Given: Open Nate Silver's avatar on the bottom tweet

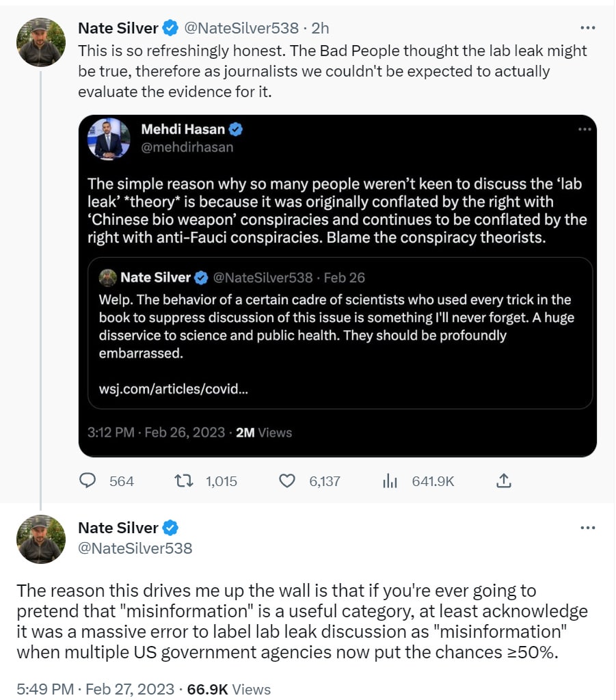Looking at the screenshot, I should [41, 539].
